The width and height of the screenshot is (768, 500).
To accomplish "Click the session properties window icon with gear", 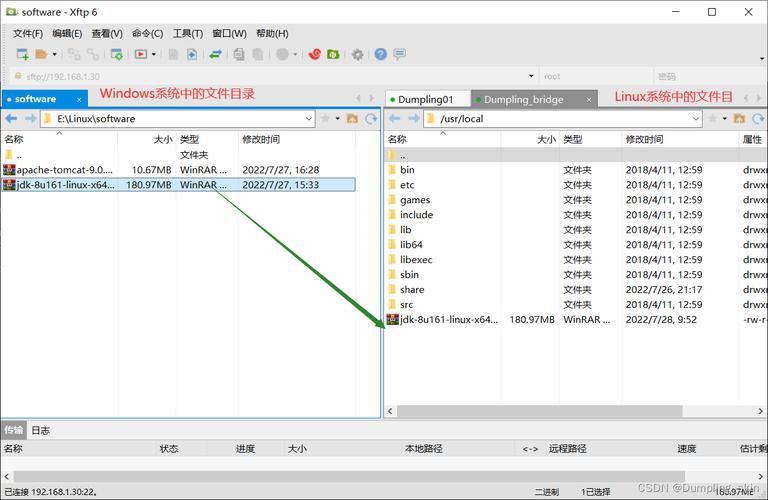I will tap(117, 54).
